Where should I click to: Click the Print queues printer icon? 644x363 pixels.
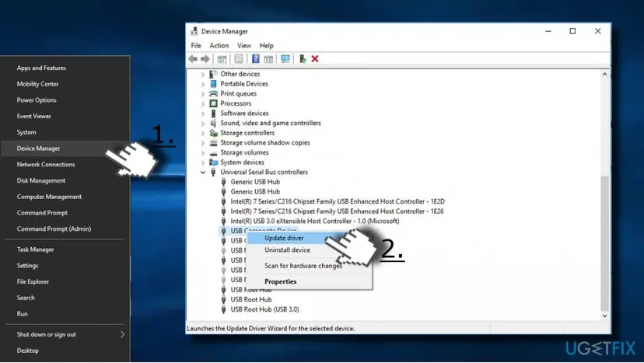click(213, 93)
